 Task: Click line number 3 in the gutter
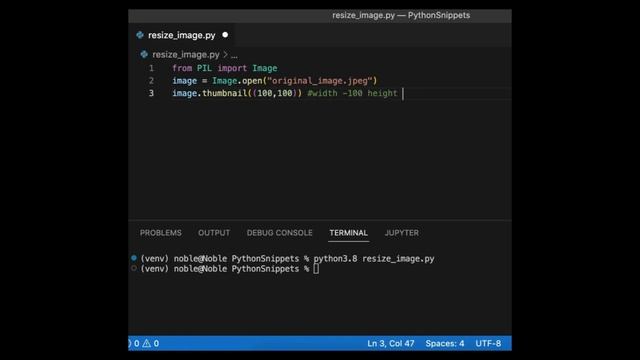[151, 93]
